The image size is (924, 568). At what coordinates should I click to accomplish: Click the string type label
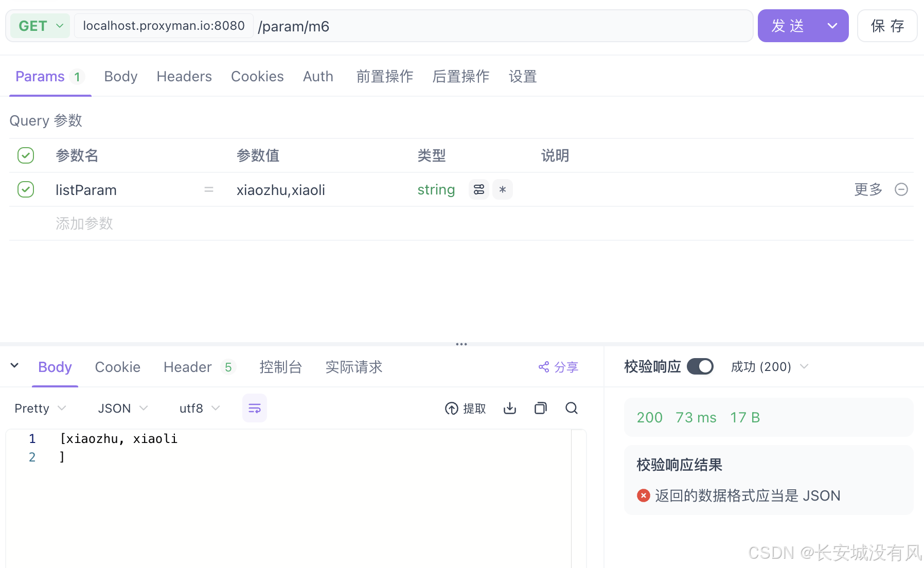coord(436,190)
